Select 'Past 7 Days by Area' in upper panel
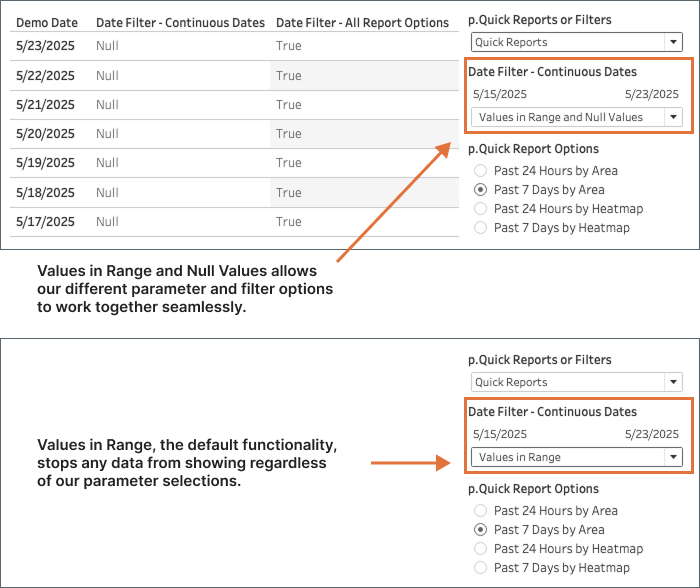700x588 pixels. coord(481,190)
